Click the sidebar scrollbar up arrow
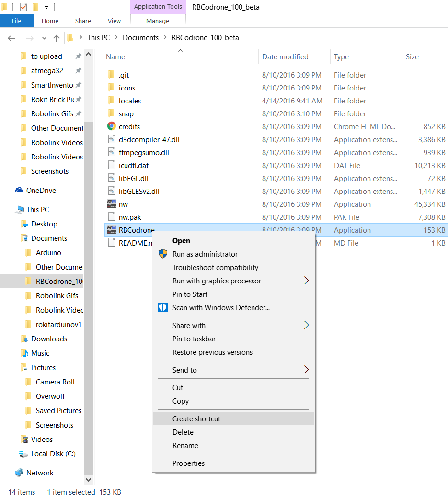This screenshot has width=448, height=497. (x=89, y=54)
